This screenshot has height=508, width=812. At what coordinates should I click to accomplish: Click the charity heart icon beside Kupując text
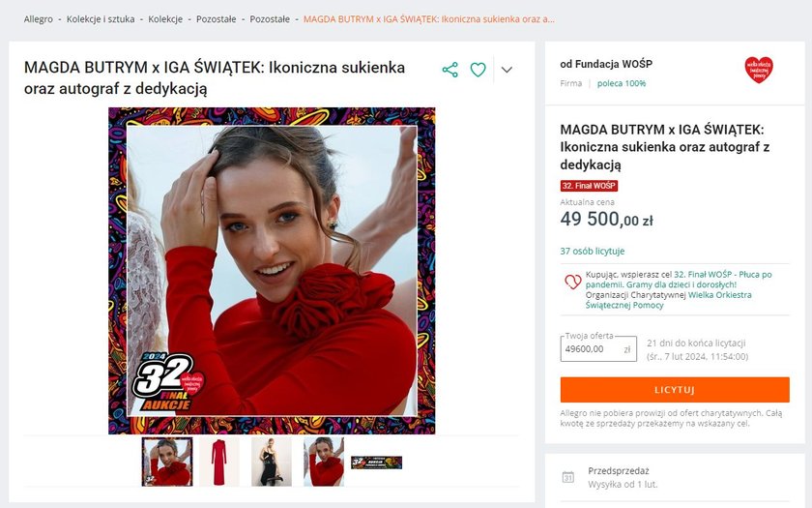tap(572, 282)
